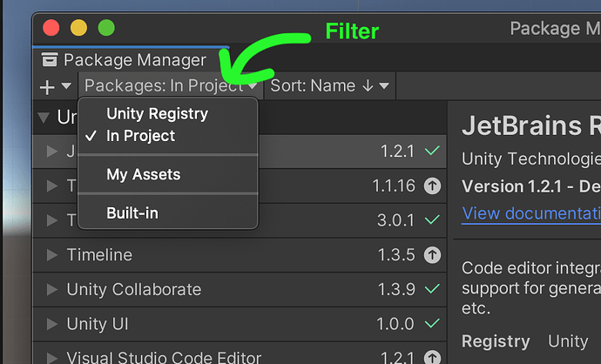This screenshot has height=364, width=601.
Task: Select the In Project filter option
Action: [x=140, y=136]
